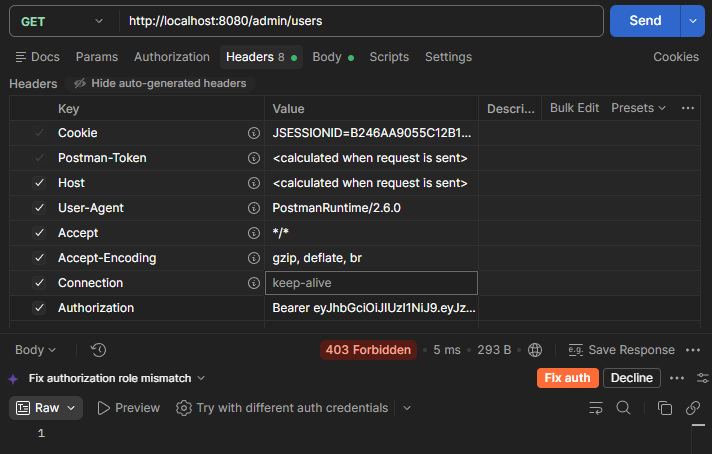Click the link icon in the response toolbar
This screenshot has width=712, height=454.
click(693, 408)
